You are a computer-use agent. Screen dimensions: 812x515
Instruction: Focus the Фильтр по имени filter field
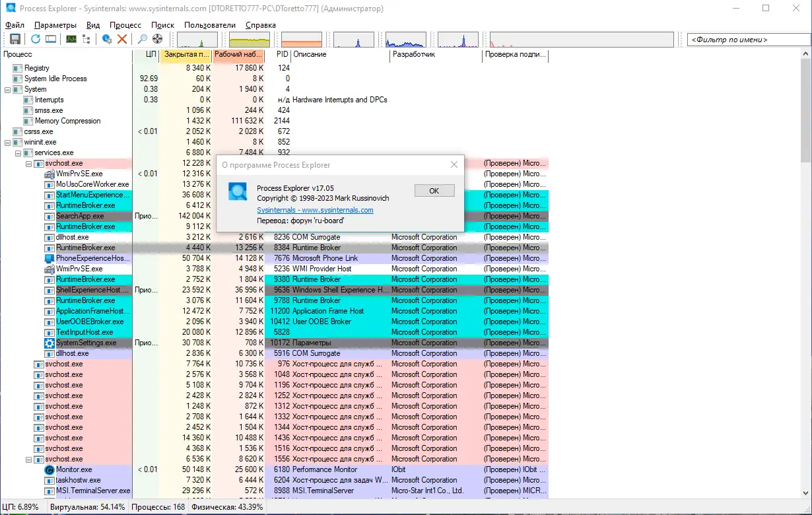point(749,40)
